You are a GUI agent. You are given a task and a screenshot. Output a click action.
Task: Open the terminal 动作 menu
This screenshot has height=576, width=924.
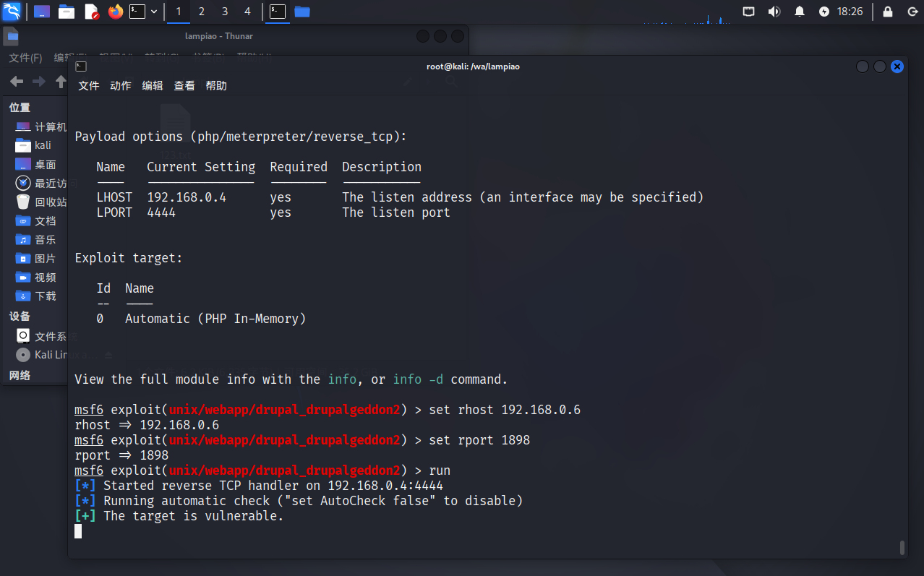click(121, 85)
